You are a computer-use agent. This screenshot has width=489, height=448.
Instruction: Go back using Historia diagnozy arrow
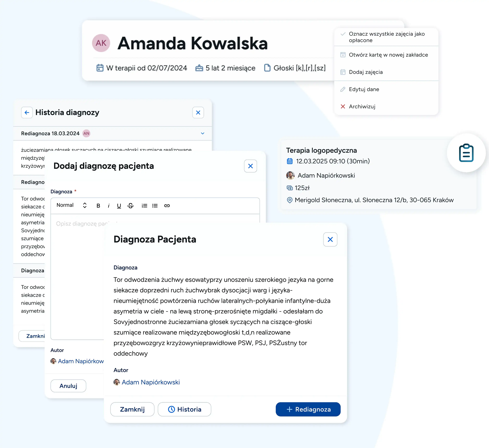coord(27,112)
